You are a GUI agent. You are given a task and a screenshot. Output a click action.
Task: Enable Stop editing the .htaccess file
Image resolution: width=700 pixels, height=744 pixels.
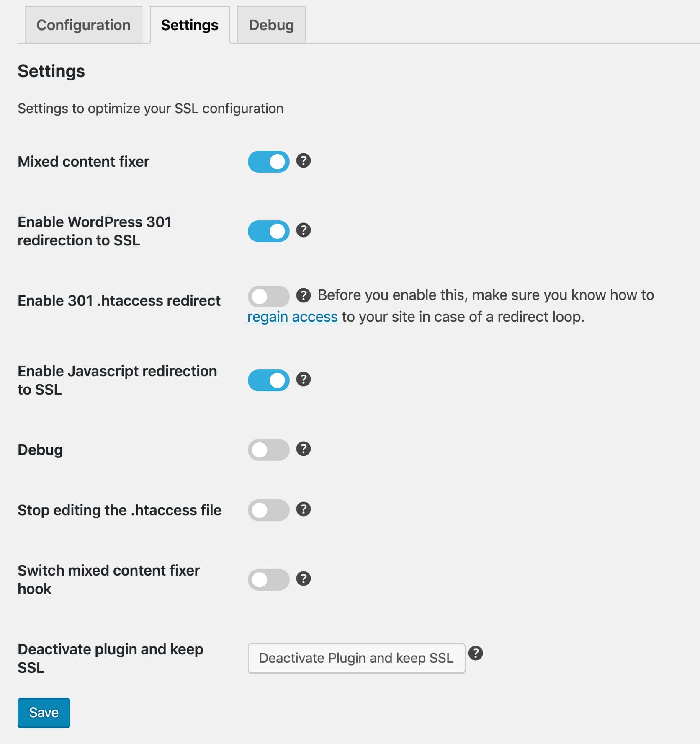[x=269, y=510]
